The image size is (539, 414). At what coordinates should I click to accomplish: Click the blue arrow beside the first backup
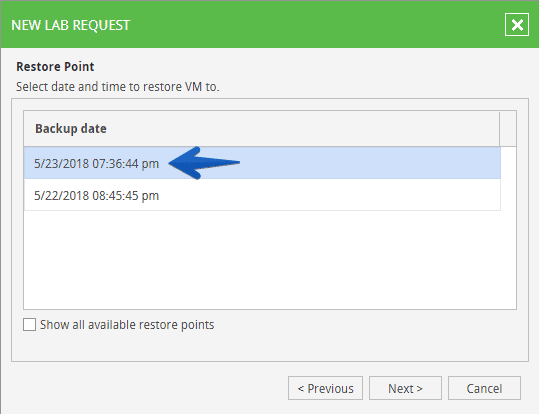coord(204,163)
